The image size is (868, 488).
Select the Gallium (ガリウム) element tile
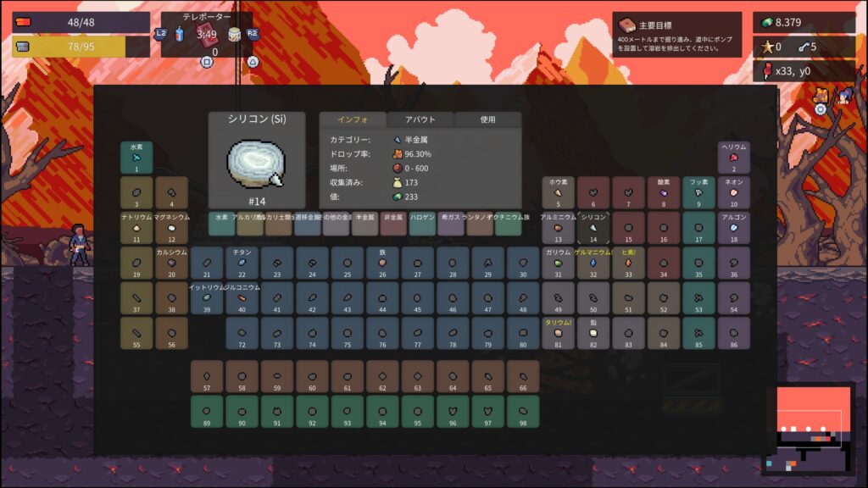click(x=558, y=263)
